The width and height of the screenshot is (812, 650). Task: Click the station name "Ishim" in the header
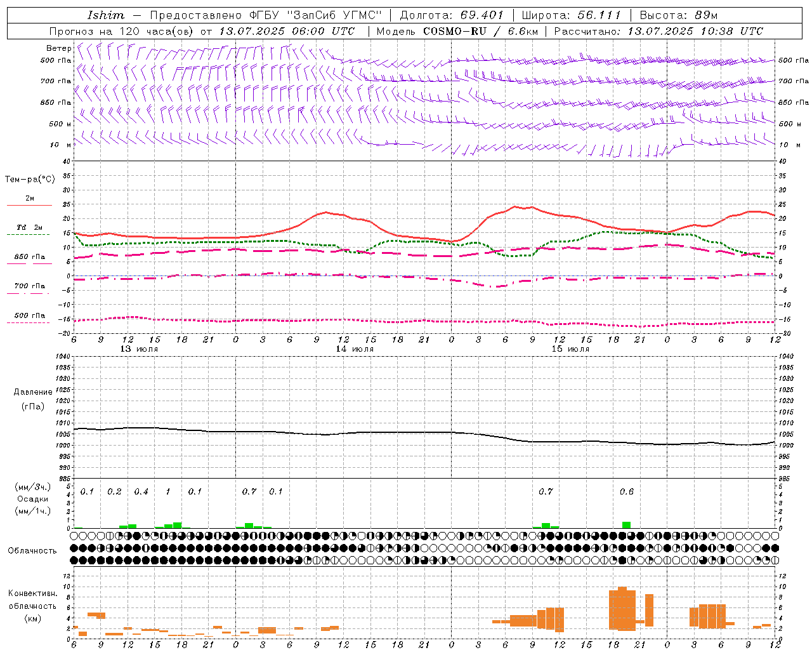click(x=106, y=15)
